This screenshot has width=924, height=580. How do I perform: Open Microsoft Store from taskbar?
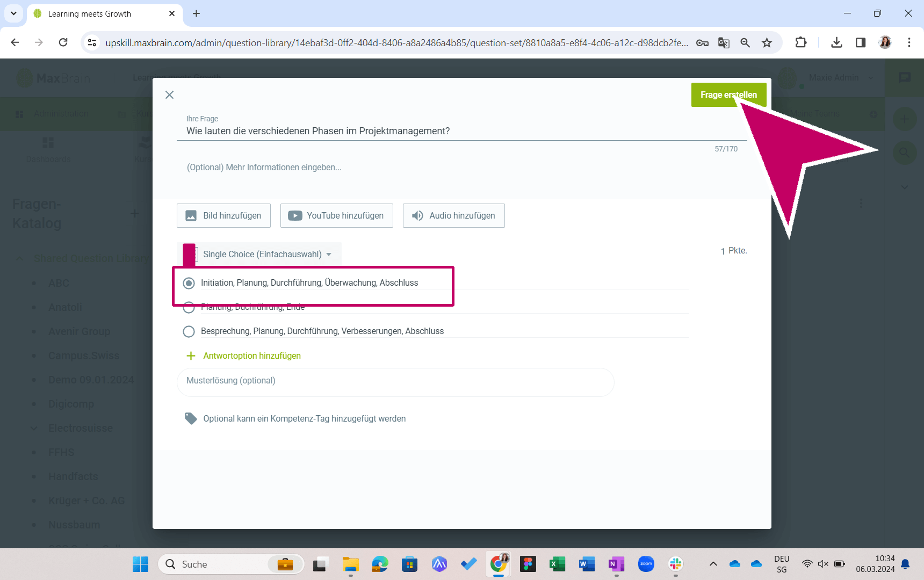pos(409,564)
